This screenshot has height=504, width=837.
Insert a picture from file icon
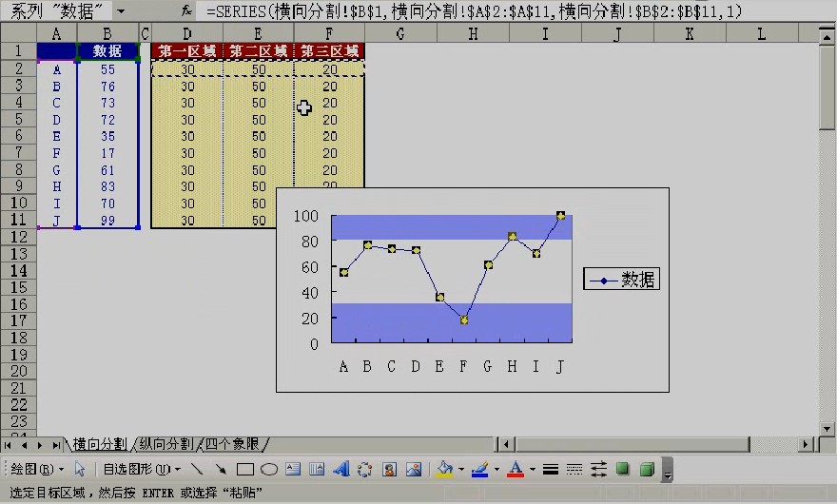414,470
